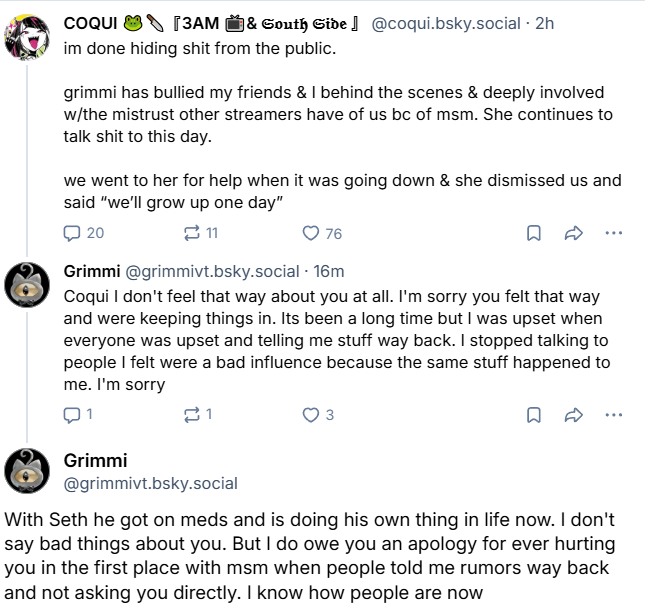Screen dimensions: 645x610
Task: Bookmark Grimmi's 16m-old reply
Action: pyautogui.click(x=534, y=414)
